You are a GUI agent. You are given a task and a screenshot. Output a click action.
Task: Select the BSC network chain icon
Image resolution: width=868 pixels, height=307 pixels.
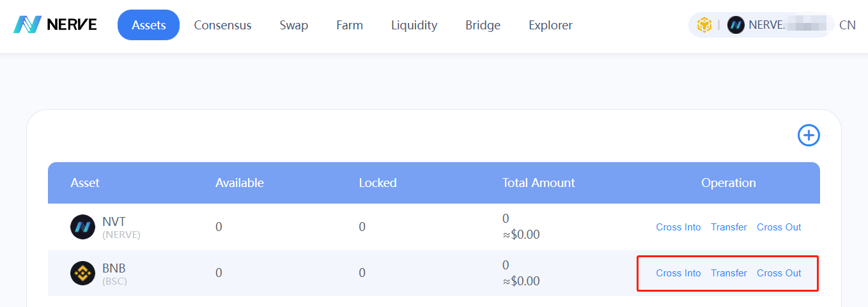pos(704,25)
